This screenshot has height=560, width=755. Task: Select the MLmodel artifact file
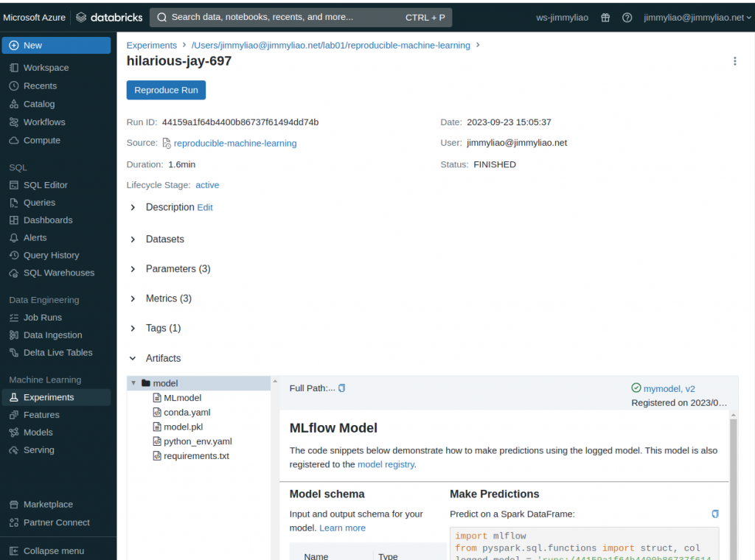click(182, 398)
